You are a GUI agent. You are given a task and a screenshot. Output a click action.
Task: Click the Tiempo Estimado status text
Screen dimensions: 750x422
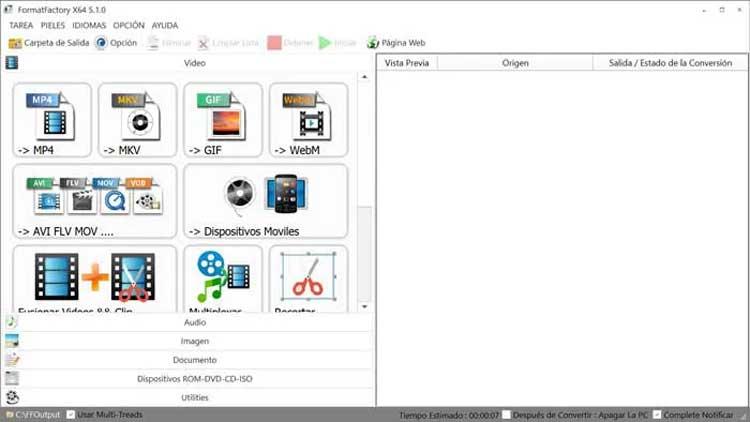[x=449, y=415]
